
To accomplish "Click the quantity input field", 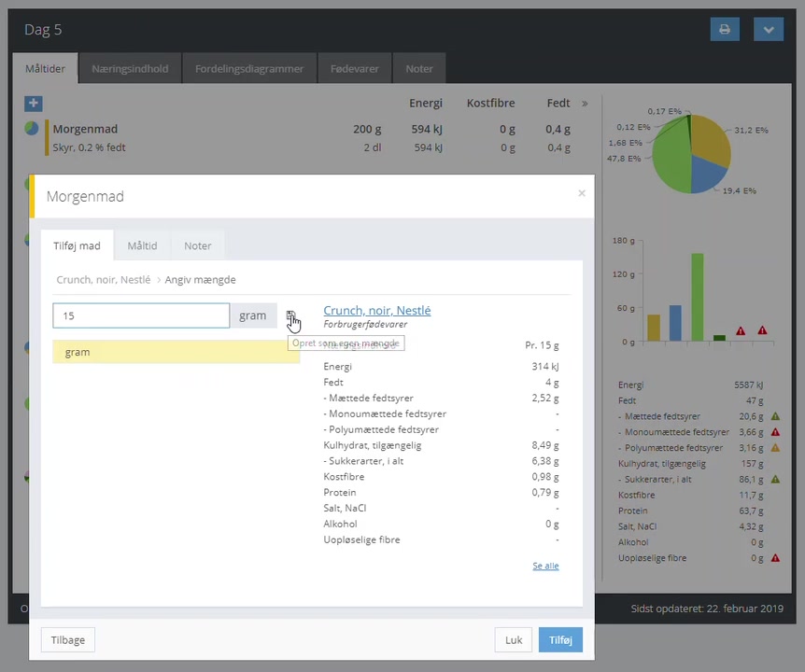I will 141,315.
